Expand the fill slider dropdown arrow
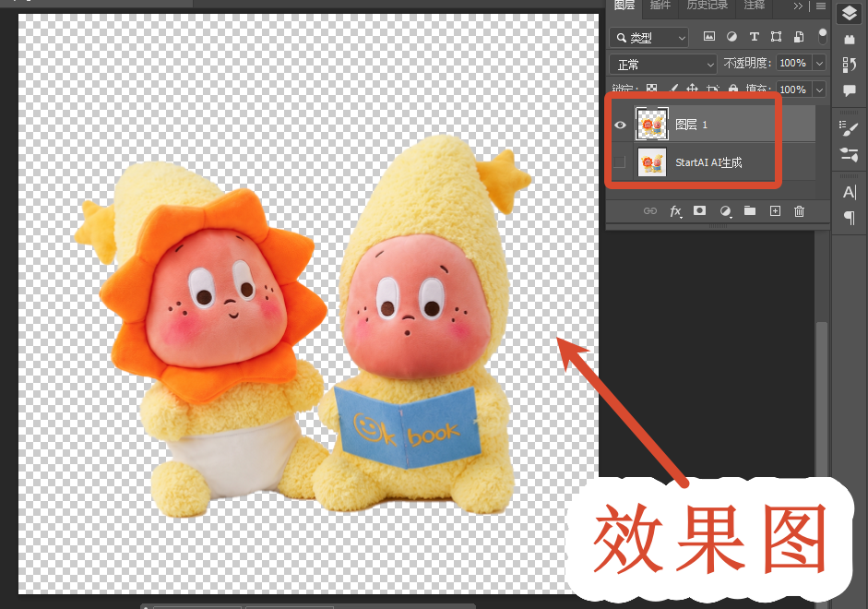 pyautogui.click(x=819, y=90)
